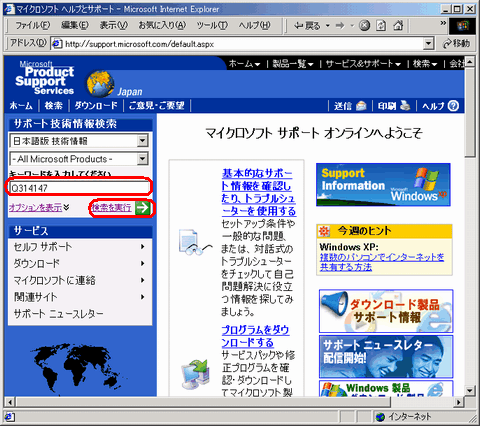This screenshot has width=480, height=426.
Task: Click the Stop loading toolbar icon
Action: click(364, 25)
